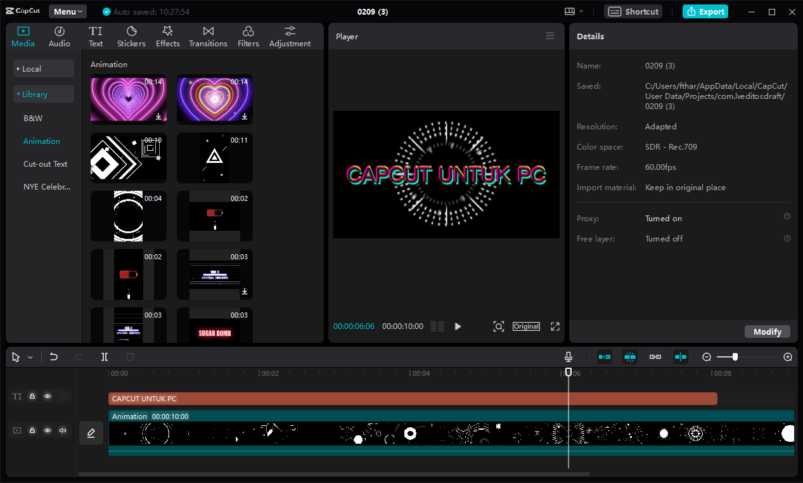Image resolution: width=803 pixels, height=483 pixels.
Task: Choose the Select cursor tool
Action: 16,357
